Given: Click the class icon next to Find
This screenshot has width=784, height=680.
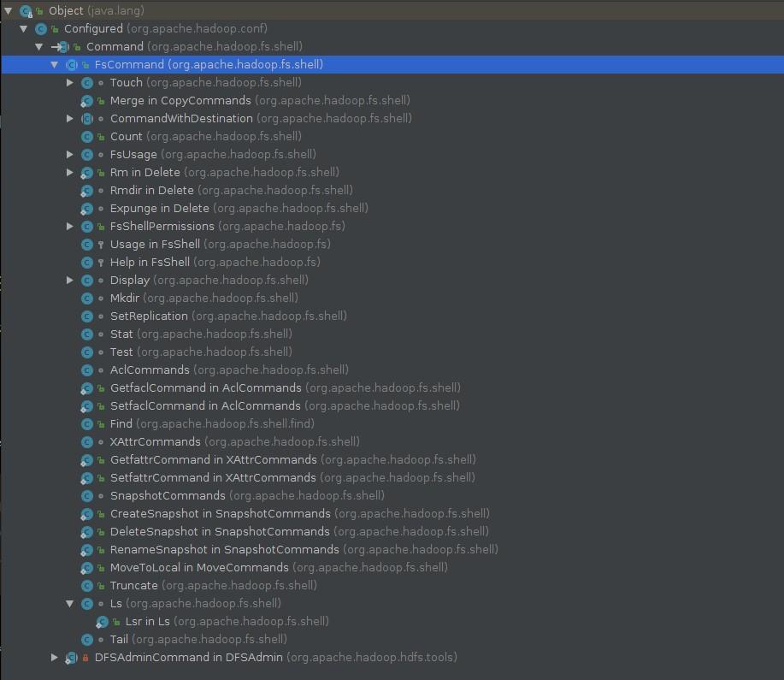Looking at the screenshot, I should tap(86, 423).
